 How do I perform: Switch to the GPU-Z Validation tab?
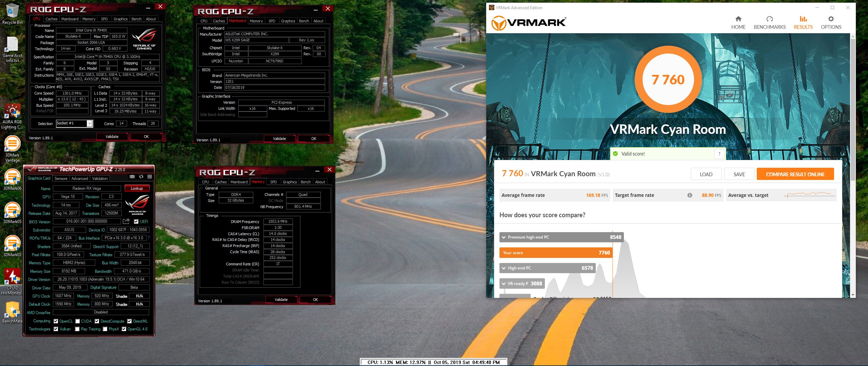tap(100, 179)
